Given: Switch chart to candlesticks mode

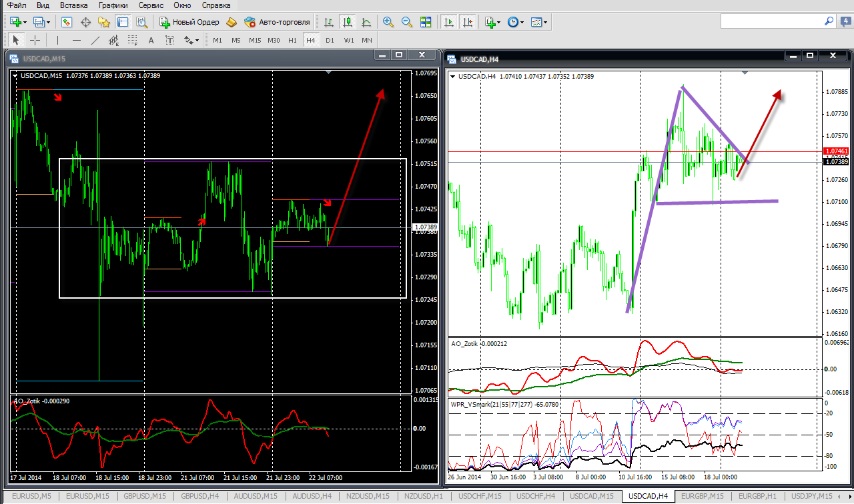Looking at the screenshot, I should click(x=347, y=22).
